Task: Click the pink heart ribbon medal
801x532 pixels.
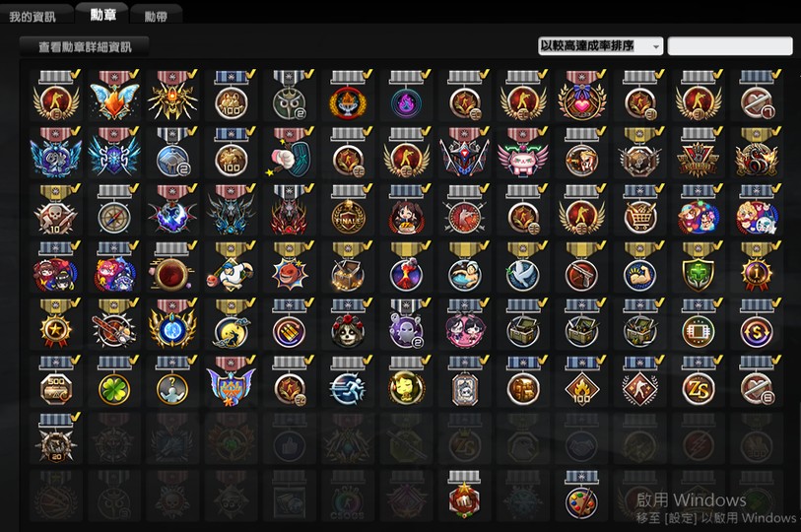Action: (581, 95)
